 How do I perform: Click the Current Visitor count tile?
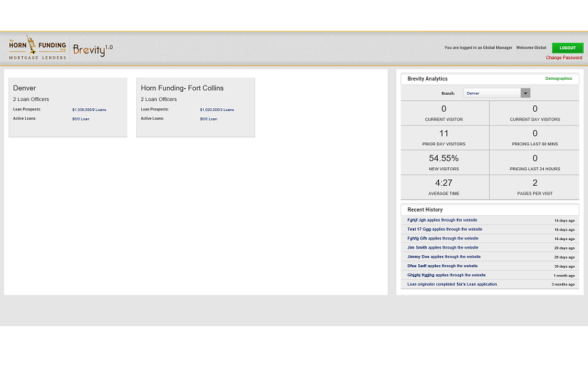pyautogui.click(x=444, y=113)
